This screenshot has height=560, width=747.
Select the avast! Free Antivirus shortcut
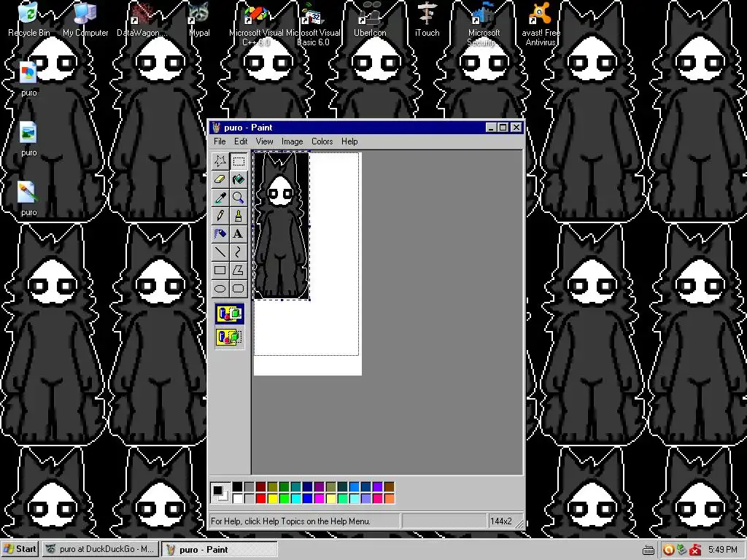coord(541,25)
